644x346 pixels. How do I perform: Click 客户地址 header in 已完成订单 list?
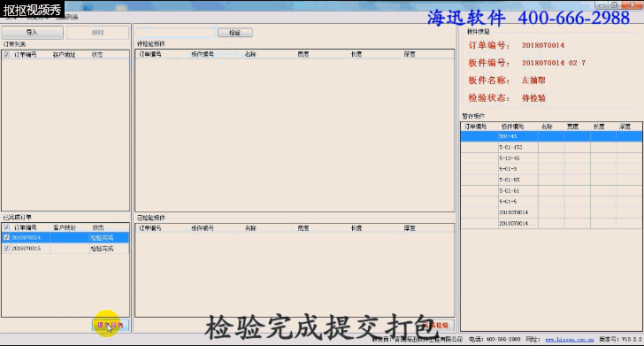(x=65, y=227)
